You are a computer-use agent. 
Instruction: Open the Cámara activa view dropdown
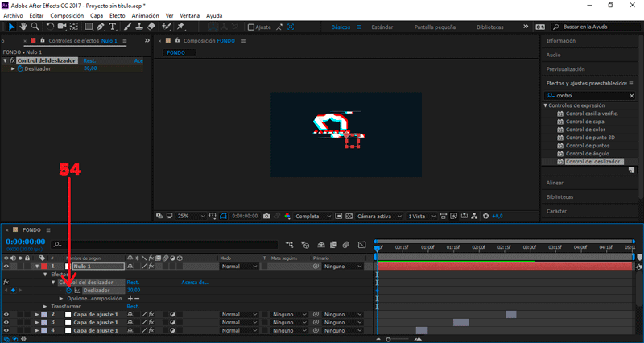(x=379, y=216)
